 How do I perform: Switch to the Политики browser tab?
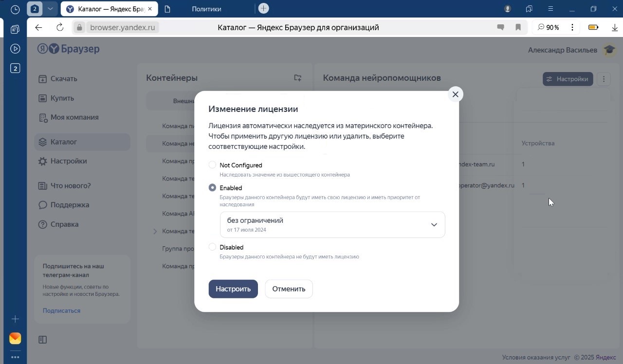click(x=206, y=9)
